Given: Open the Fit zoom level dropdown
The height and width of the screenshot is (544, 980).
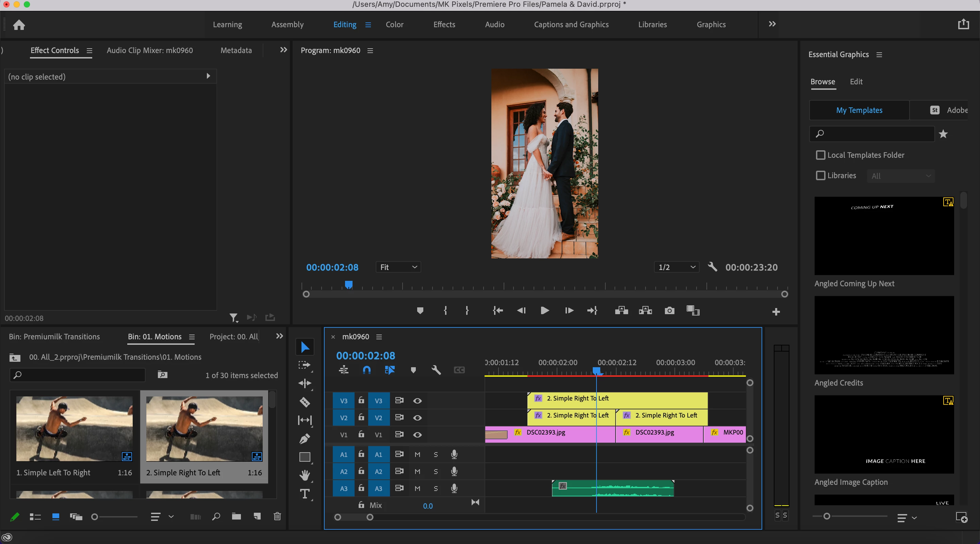Looking at the screenshot, I should click(398, 267).
